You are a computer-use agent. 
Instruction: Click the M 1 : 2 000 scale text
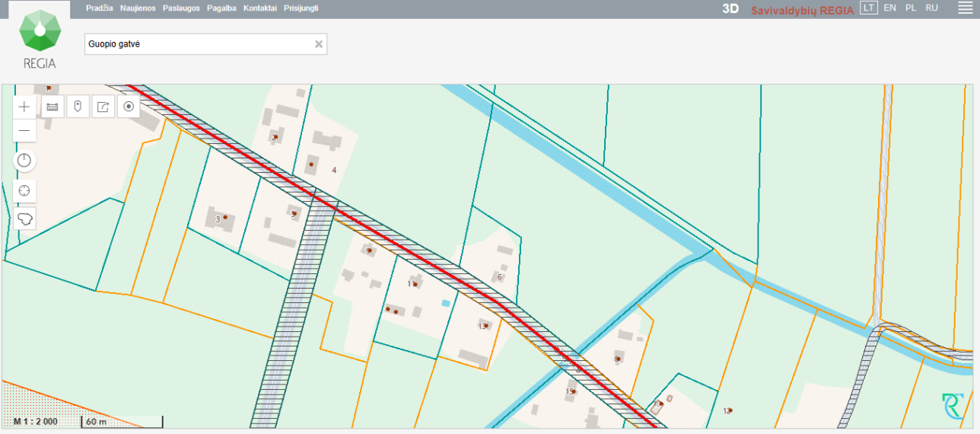pos(35,421)
